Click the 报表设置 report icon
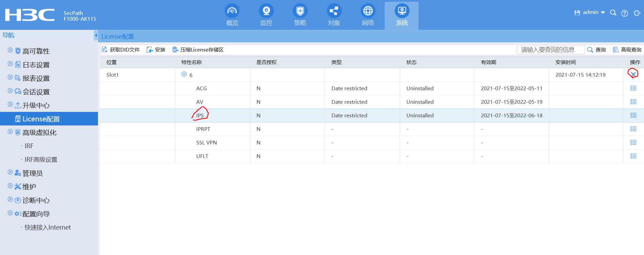Screen dimensions: 644x255 point(18,78)
